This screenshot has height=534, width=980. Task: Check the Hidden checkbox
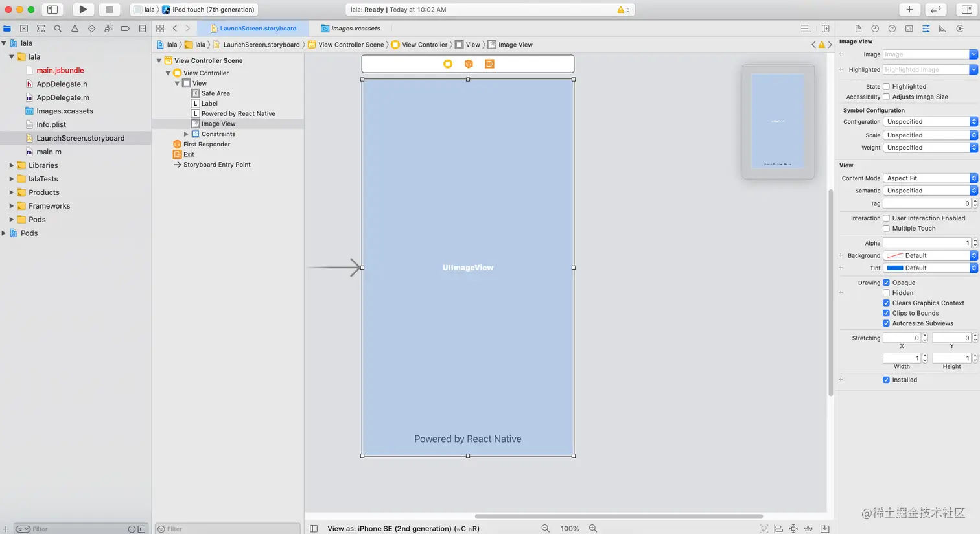(x=886, y=293)
